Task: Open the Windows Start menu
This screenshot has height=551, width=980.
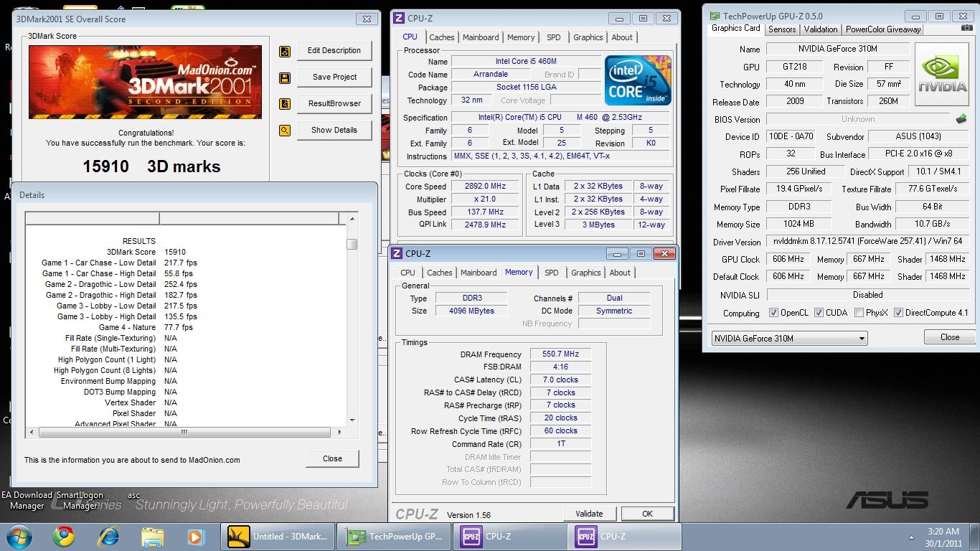Action: [x=19, y=537]
